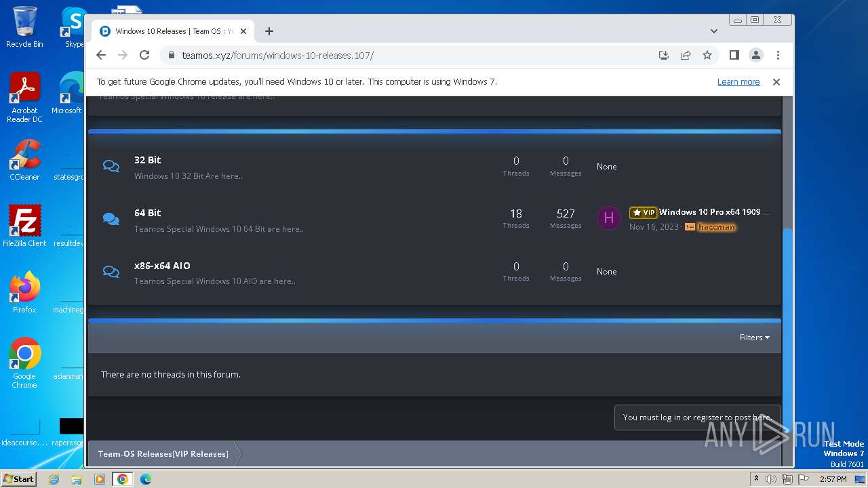This screenshot has height=488, width=868.
Task: Click the 32 Bit forum chat-bubble icon
Action: pos(111,166)
